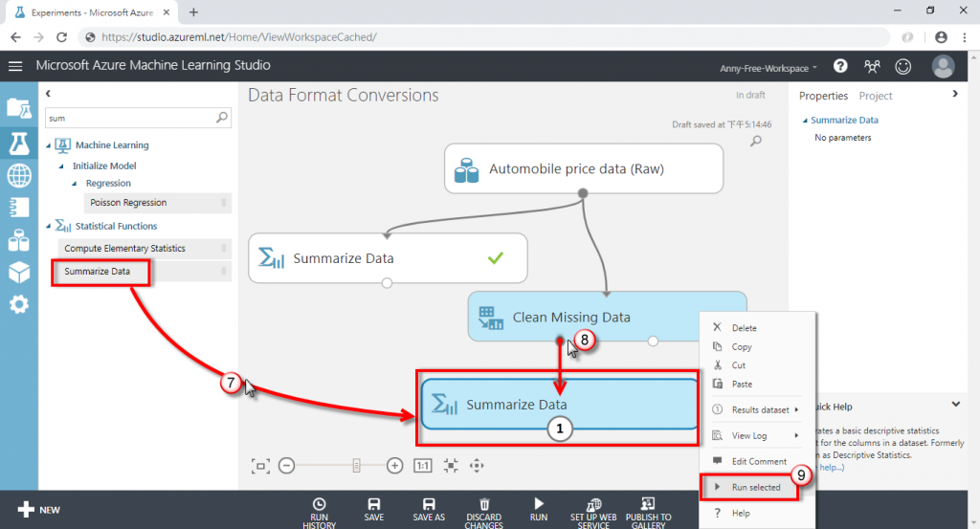
Task: Select Summarize Data module in palette
Action: [145, 271]
